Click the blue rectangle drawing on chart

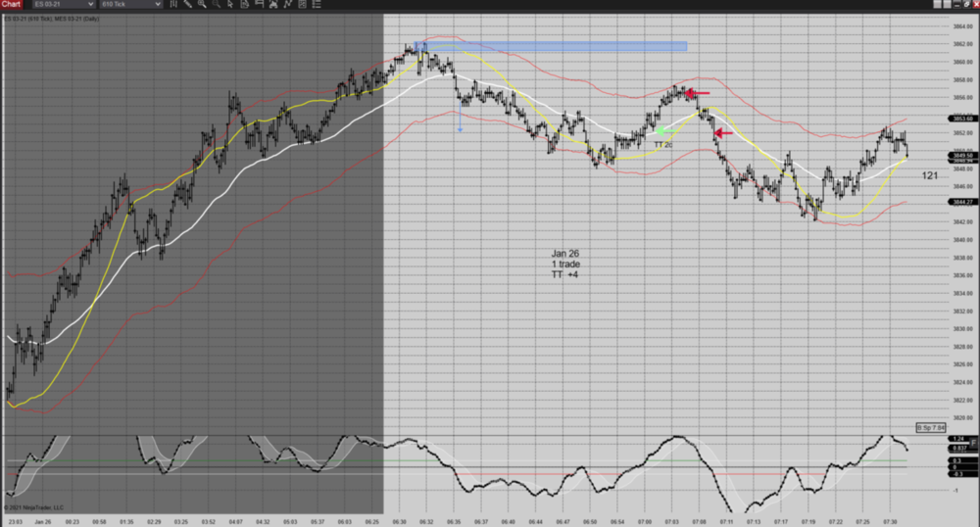pyautogui.click(x=551, y=46)
